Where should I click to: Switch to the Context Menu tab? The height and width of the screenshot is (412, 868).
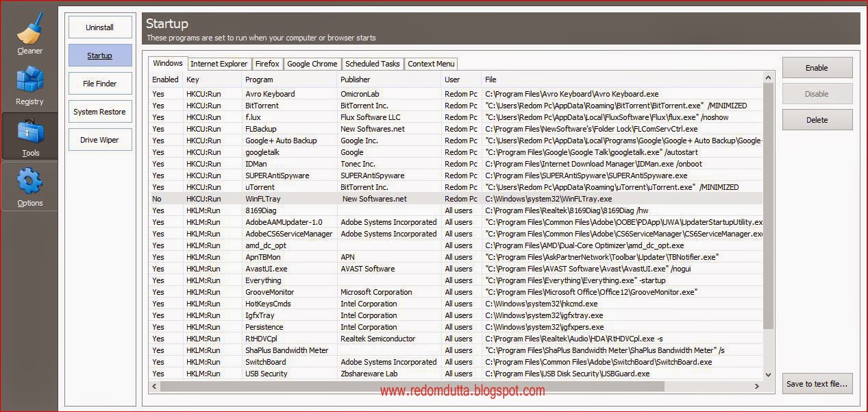[x=431, y=64]
